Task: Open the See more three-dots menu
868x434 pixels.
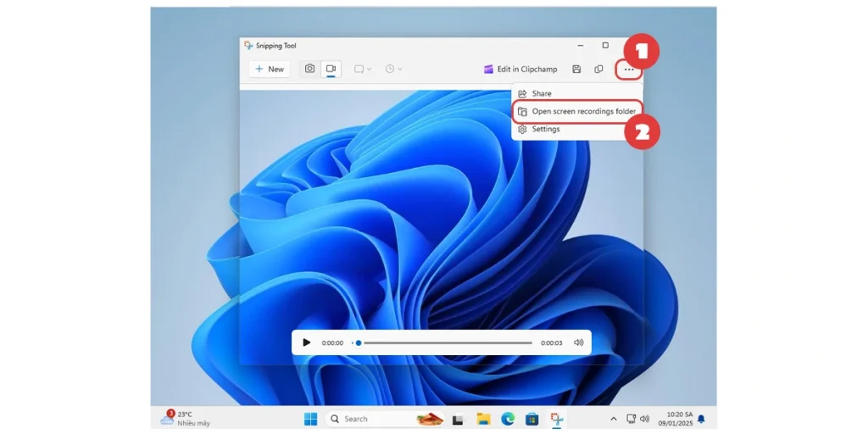Action: pyautogui.click(x=629, y=70)
